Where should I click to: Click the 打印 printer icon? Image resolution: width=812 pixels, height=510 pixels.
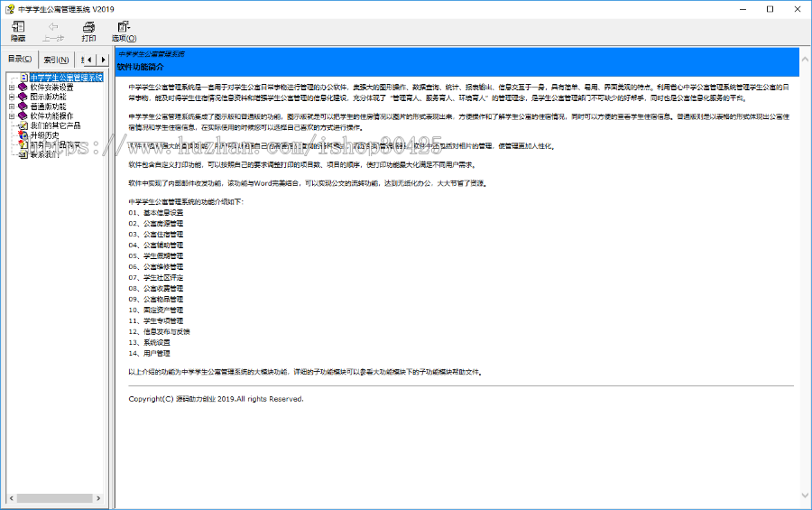pos(88,27)
